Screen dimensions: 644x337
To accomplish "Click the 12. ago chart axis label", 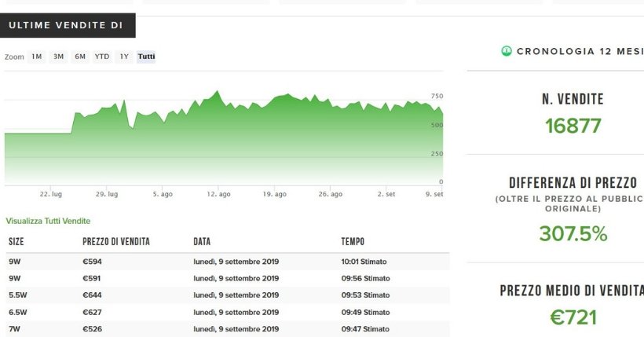I will pyautogui.click(x=218, y=194).
